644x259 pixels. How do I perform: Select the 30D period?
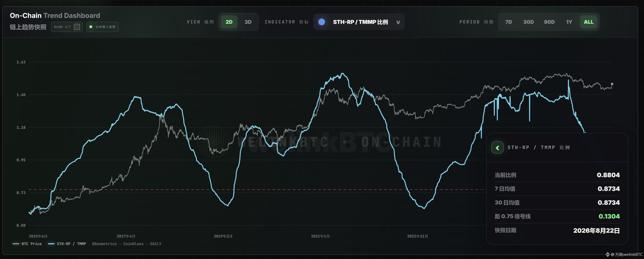[x=529, y=22]
